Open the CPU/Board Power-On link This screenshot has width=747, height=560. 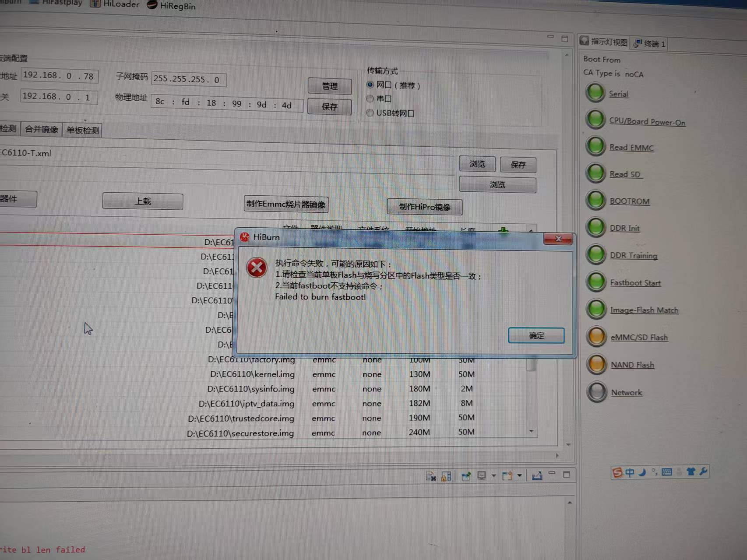(647, 121)
